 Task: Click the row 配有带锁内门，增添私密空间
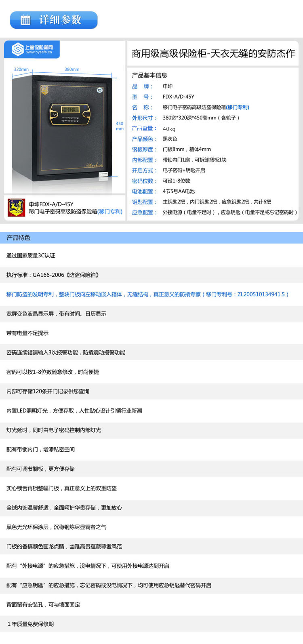pyautogui.click(x=151, y=449)
